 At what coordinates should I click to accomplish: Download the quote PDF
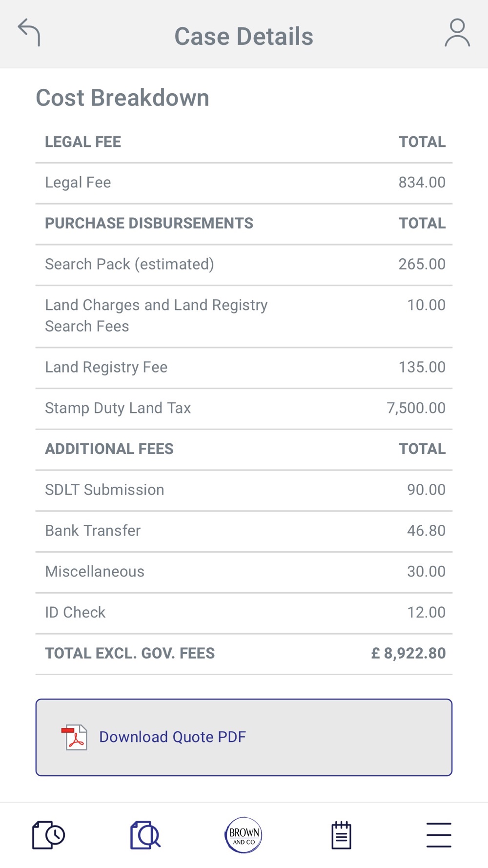244,737
